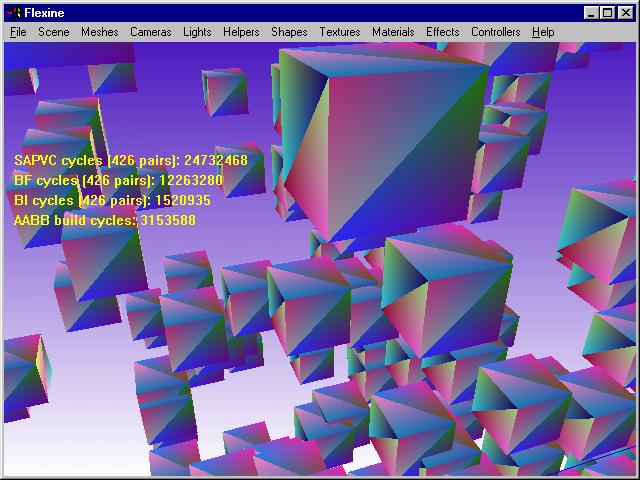This screenshot has width=640, height=480.
Task: Click the Flexine app icon in title bar
Action: (x=13, y=13)
